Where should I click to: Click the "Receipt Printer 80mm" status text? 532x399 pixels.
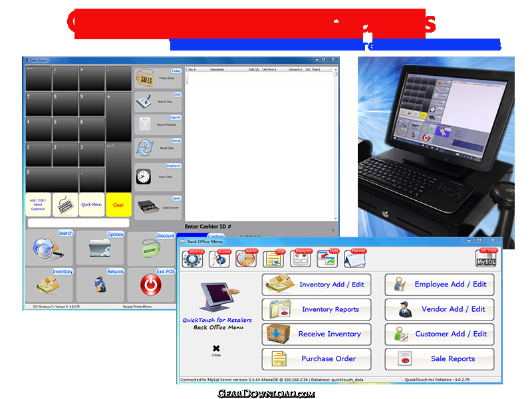click(x=137, y=307)
